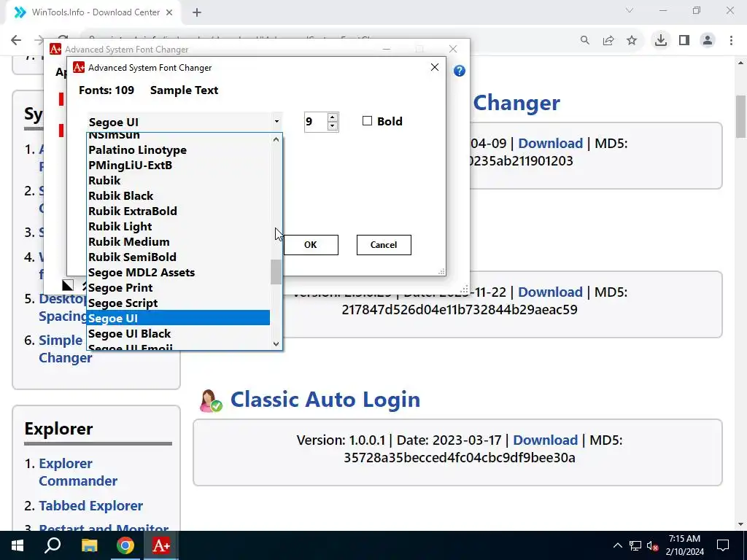Choose the Rubik font entry
Viewport: 747px width, 560px height.
coord(178,181)
